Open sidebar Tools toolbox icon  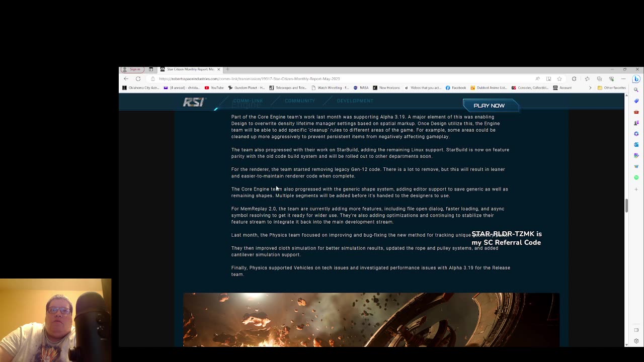(636, 112)
